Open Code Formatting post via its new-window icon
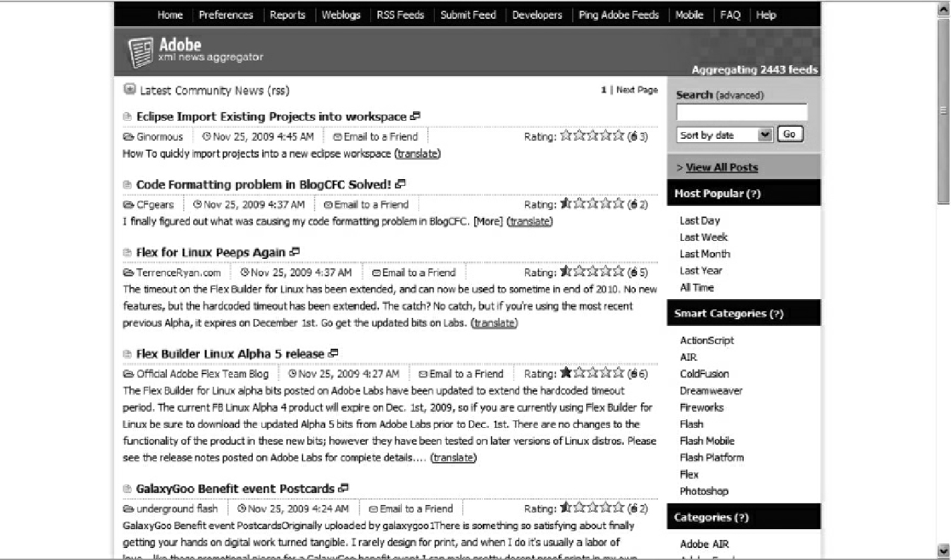The width and height of the screenshot is (951, 560). tap(401, 184)
